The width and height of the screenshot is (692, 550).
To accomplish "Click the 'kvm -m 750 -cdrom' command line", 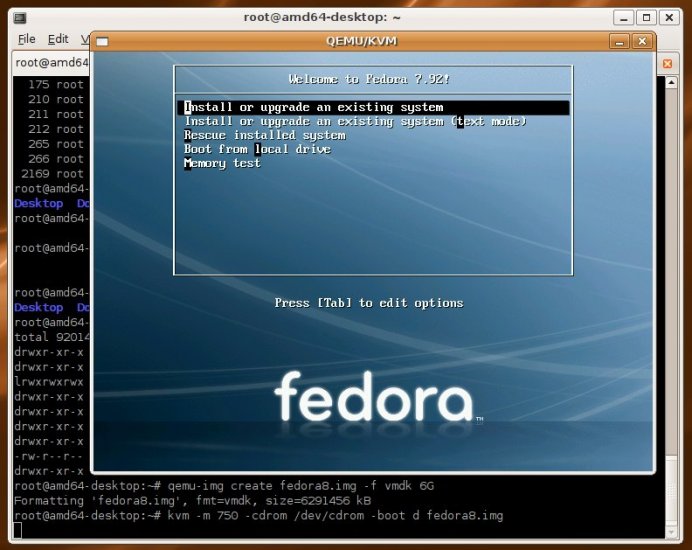I will coord(259,516).
